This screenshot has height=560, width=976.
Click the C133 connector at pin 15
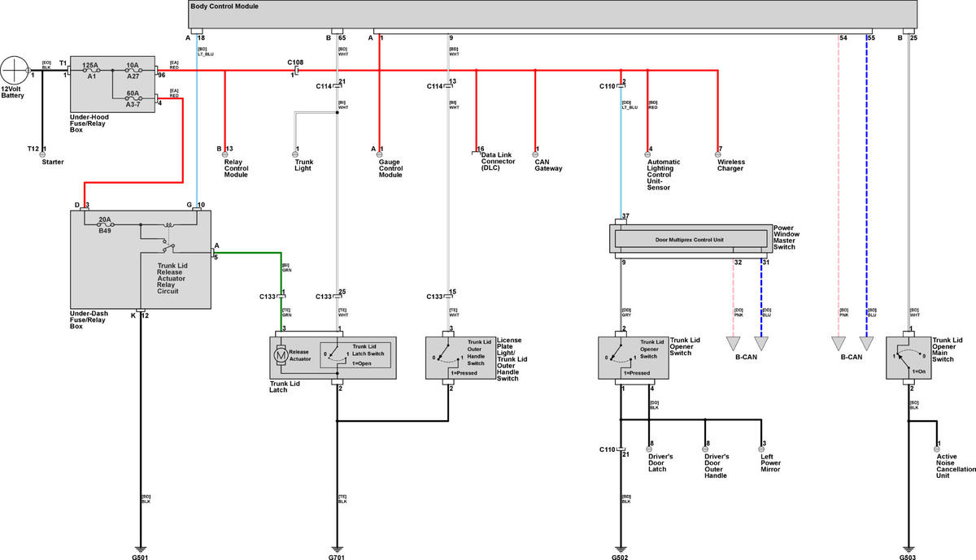(x=447, y=296)
